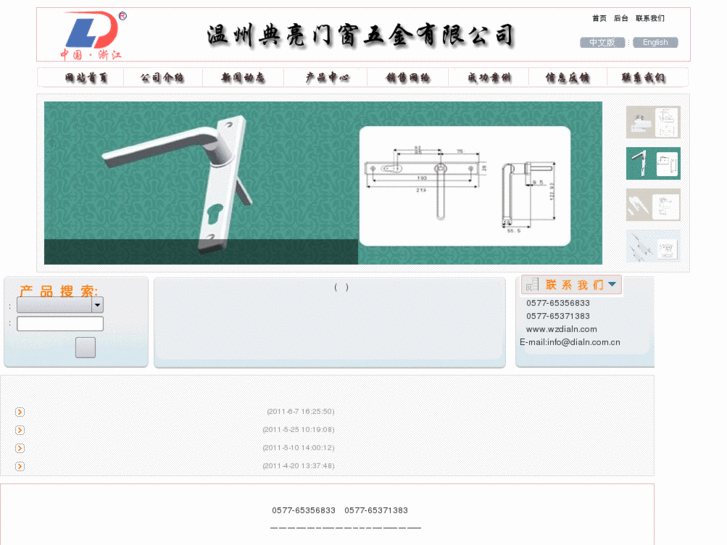Click the LD company logo
The image size is (727, 545).
(93, 35)
